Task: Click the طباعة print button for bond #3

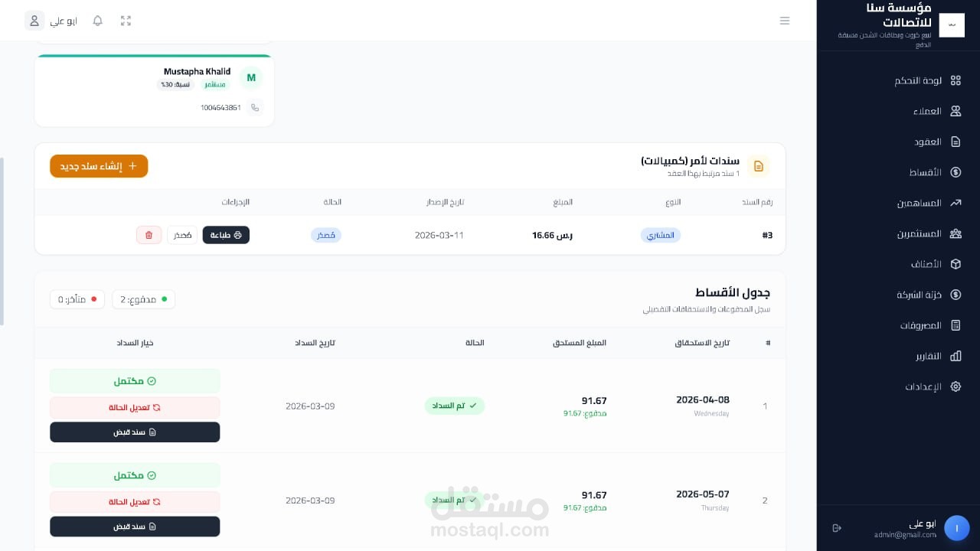Action: 226,235
